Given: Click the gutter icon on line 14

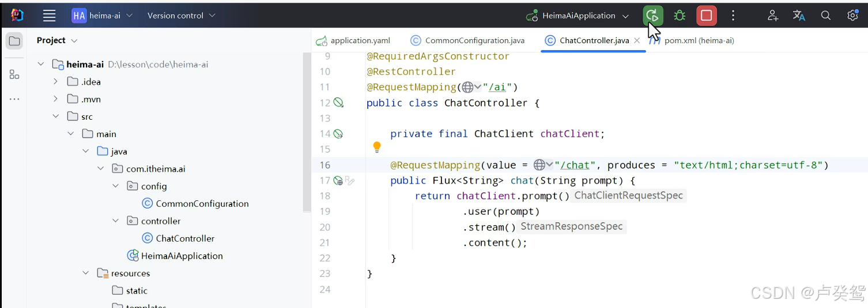Looking at the screenshot, I should pyautogui.click(x=339, y=134).
